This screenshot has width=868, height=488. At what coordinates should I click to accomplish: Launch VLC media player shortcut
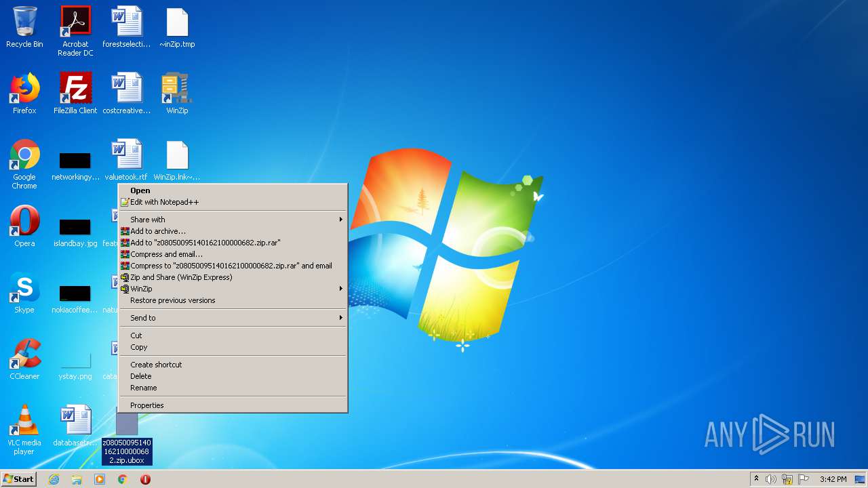tap(24, 430)
